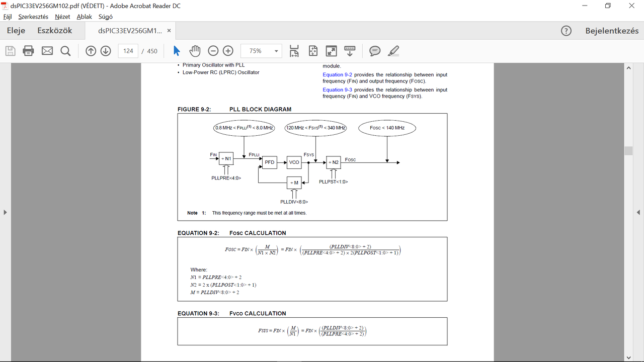Select the fit full page icon
Image resolution: width=644 pixels, height=362 pixels.
point(313,51)
